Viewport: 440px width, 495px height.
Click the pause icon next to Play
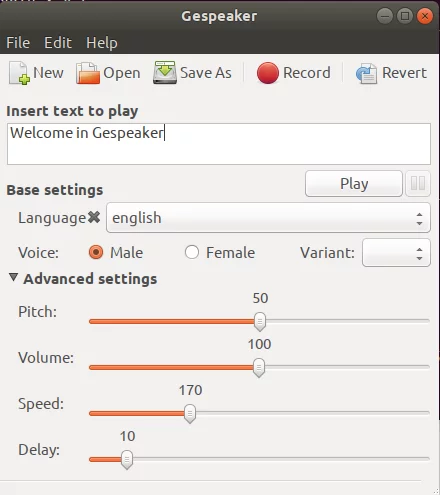click(418, 183)
